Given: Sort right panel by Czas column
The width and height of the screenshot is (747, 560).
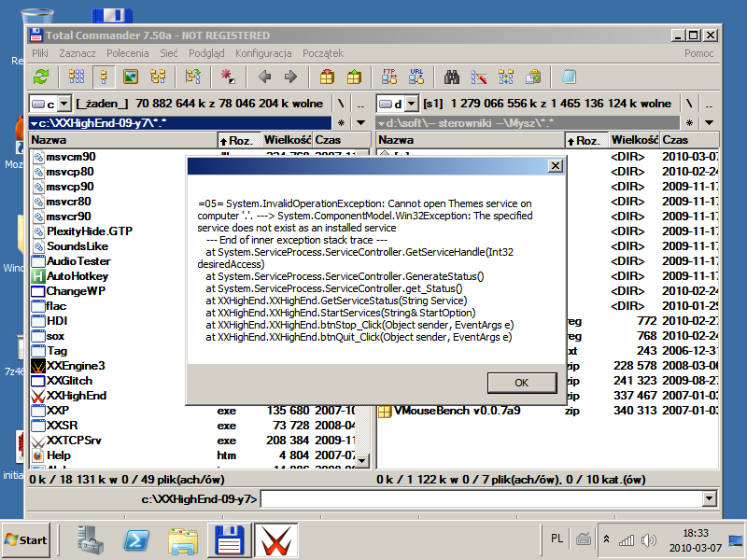Looking at the screenshot, I should click(x=689, y=140).
